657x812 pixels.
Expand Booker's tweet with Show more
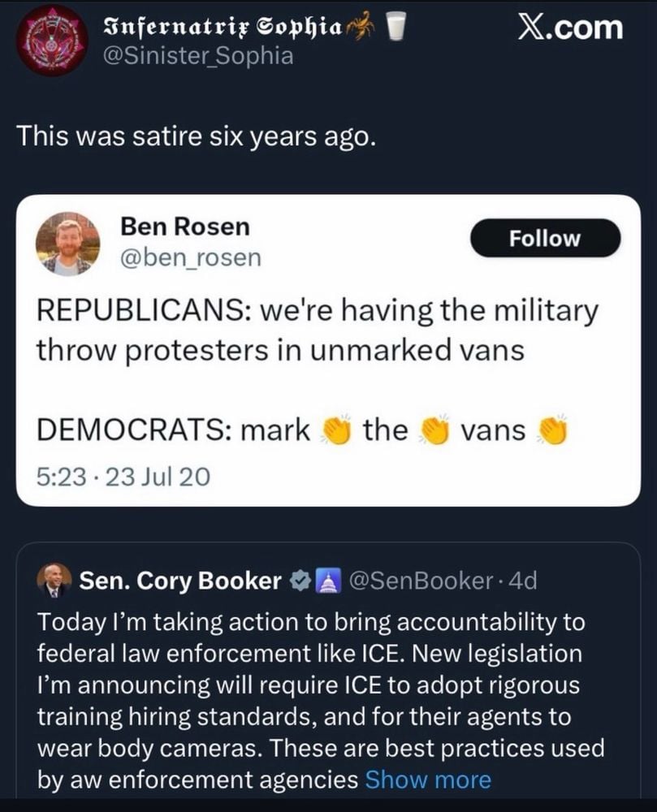click(428, 780)
